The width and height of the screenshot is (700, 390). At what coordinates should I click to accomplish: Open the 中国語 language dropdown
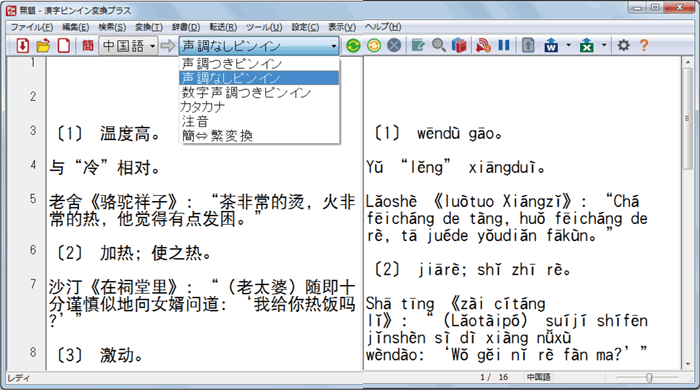click(129, 46)
